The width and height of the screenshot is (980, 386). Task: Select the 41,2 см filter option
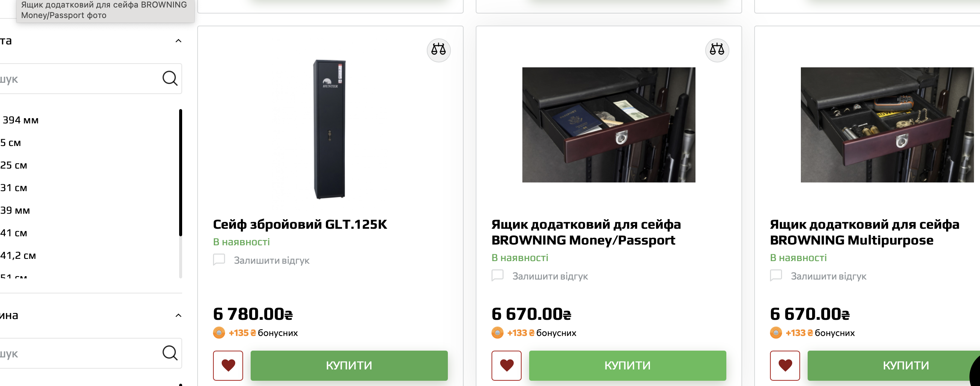pyautogui.click(x=18, y=255)
